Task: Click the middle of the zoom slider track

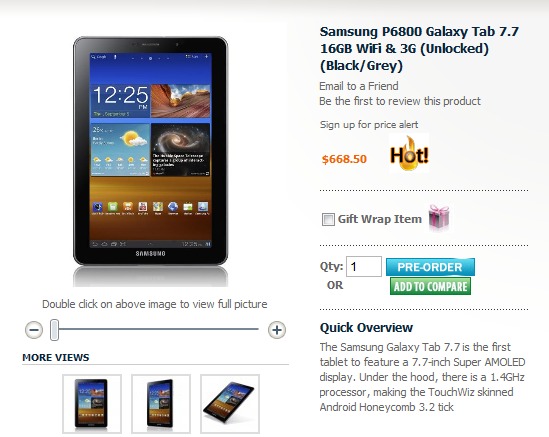Action: pyautogui.click(x=158, y=329)
